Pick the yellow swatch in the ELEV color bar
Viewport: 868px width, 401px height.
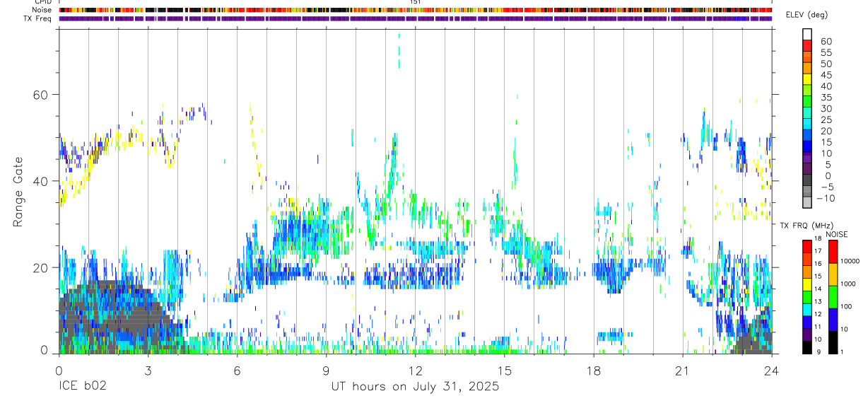click(807, 79)
